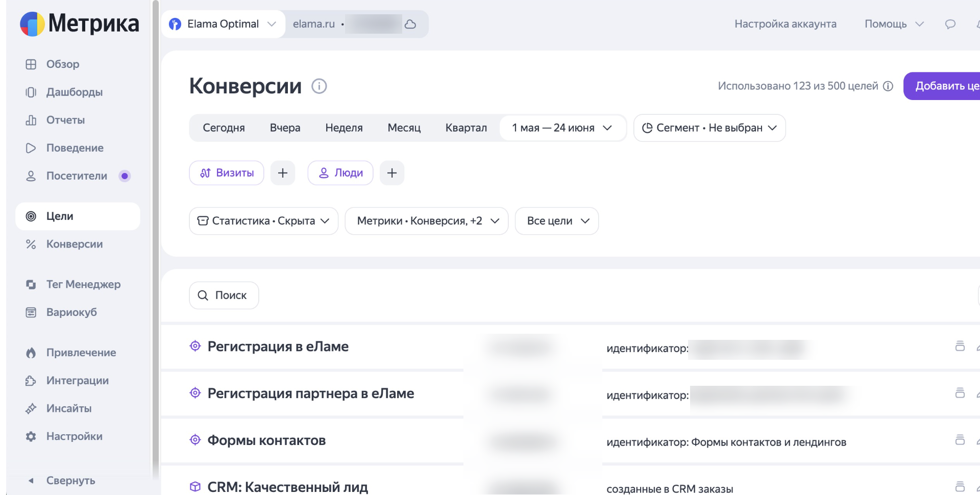Click the Использовано 123 из 500 целей text
Image resolution: width=980 pixels, height=495 pixels.
click(798, 86)
